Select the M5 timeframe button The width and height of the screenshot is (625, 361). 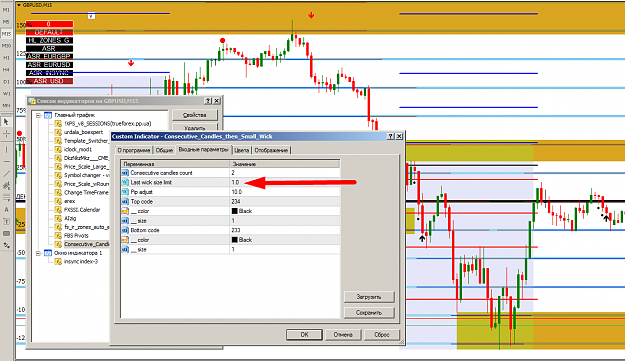[x=6, y=22]
